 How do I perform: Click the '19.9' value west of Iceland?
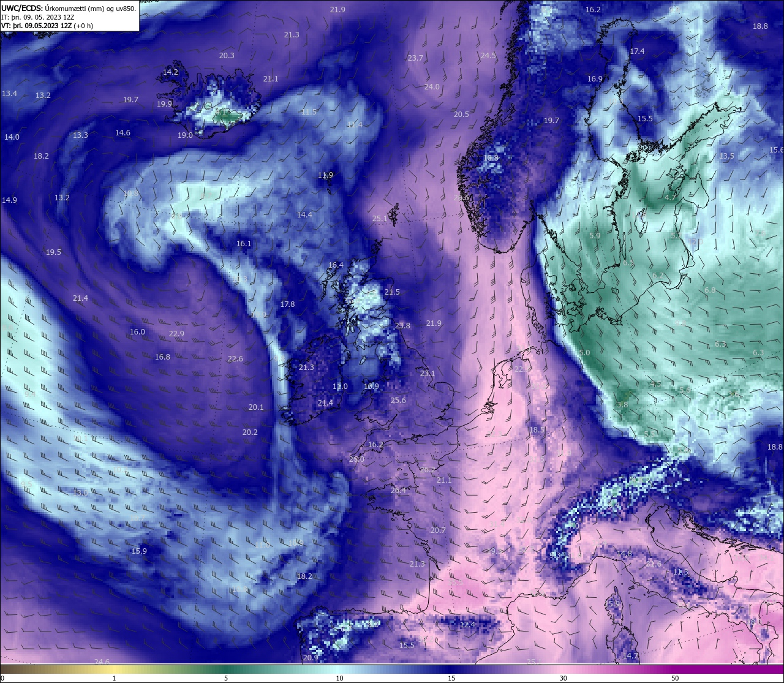[x=164, y=104]
